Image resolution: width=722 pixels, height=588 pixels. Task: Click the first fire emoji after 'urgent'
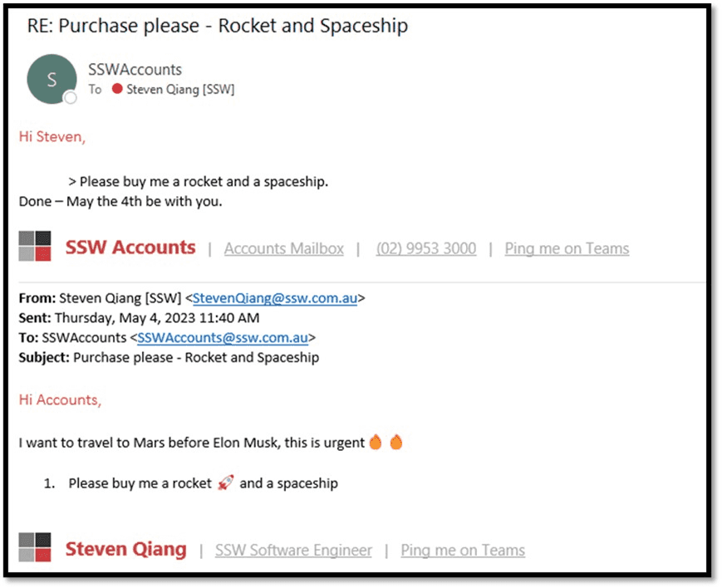click(376, 443)
